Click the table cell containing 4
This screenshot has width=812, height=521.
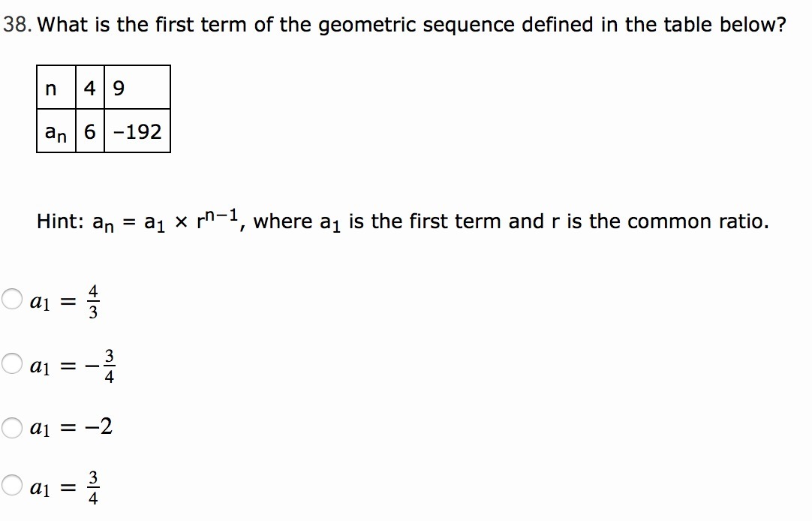[89, 89]
